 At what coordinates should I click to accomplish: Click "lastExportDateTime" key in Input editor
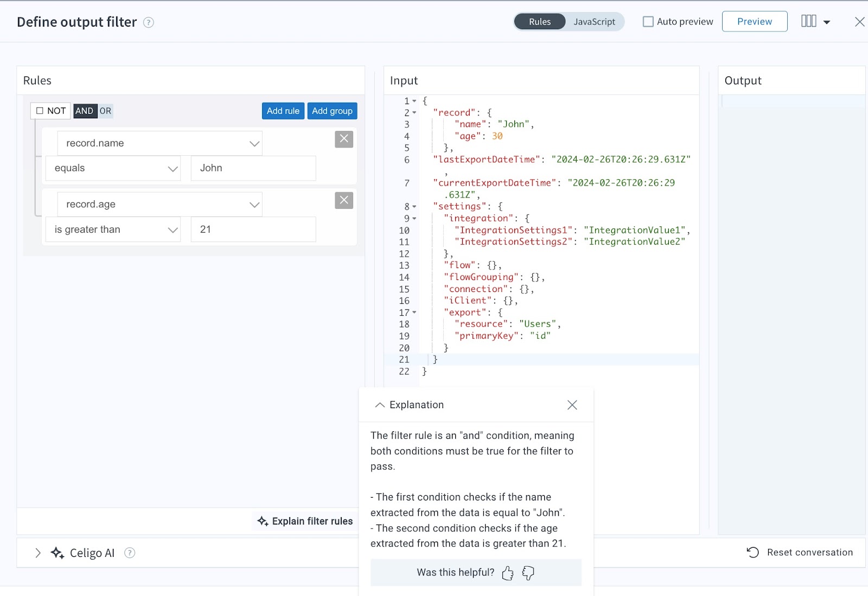pos(487,160)
